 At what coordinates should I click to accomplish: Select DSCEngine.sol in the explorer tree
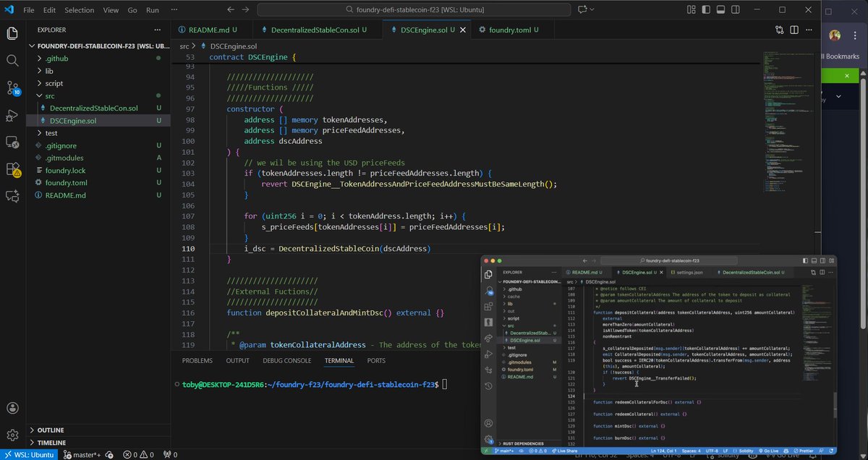pos(73,121)
